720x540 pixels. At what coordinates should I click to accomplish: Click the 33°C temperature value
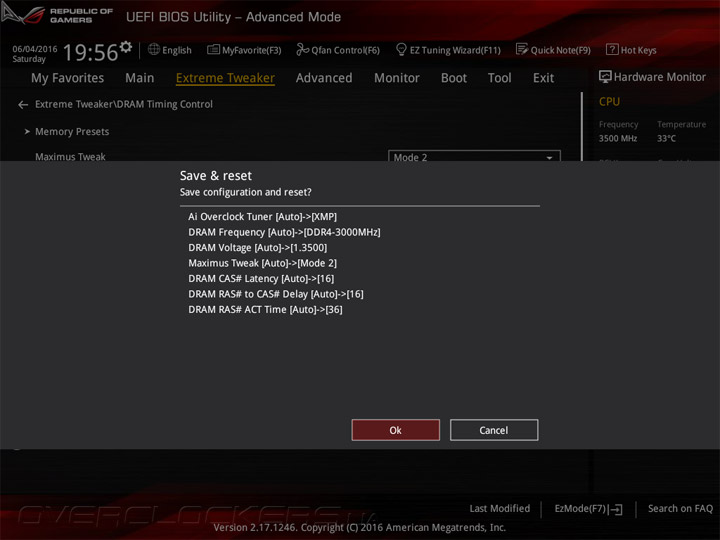point(666,138)
